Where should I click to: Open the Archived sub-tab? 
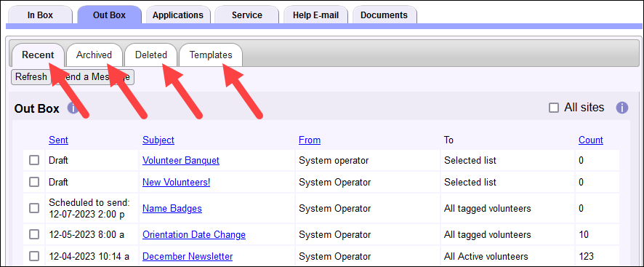(x=94, y=55)
